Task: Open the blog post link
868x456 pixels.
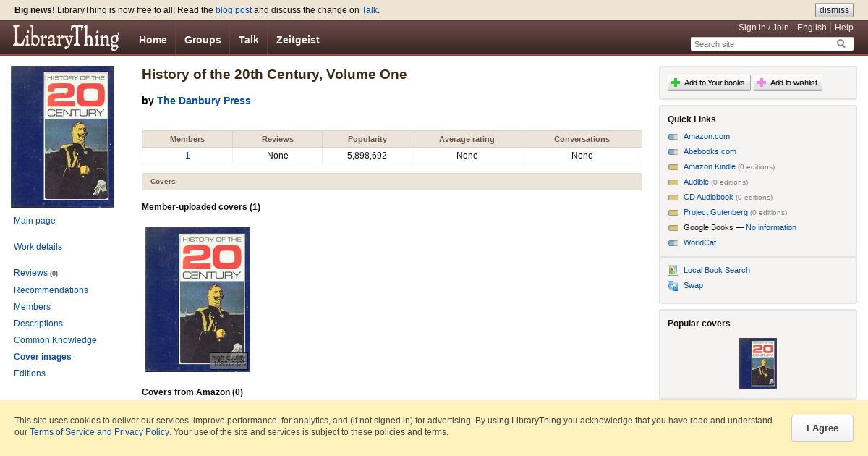Action: (x=234, y=10)
